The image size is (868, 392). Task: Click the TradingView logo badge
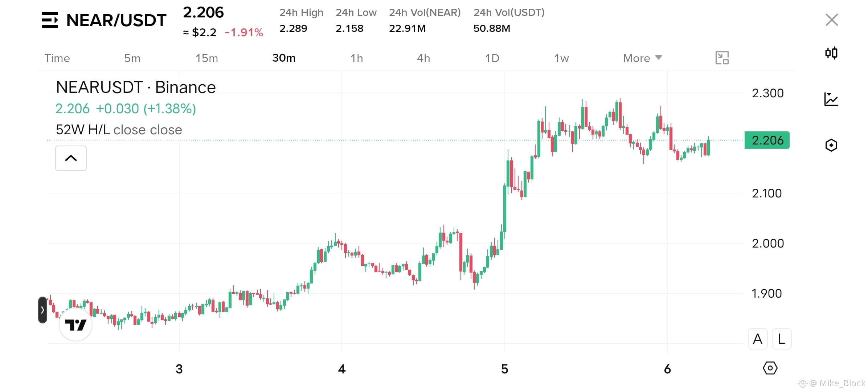[x=75, y=324]
